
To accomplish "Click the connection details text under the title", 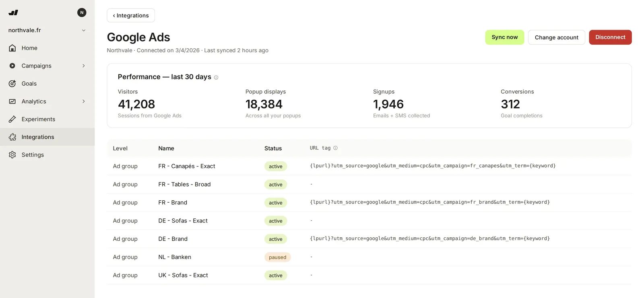I will [x=188, y=50].
